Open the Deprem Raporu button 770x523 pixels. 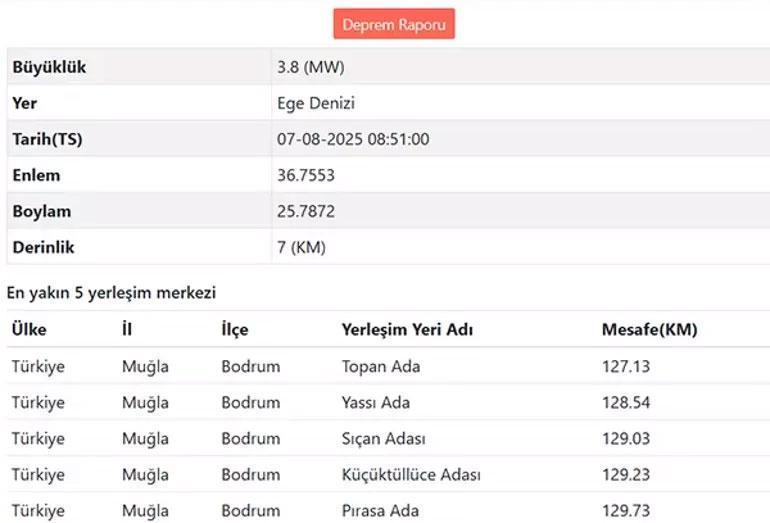[394, 24]
